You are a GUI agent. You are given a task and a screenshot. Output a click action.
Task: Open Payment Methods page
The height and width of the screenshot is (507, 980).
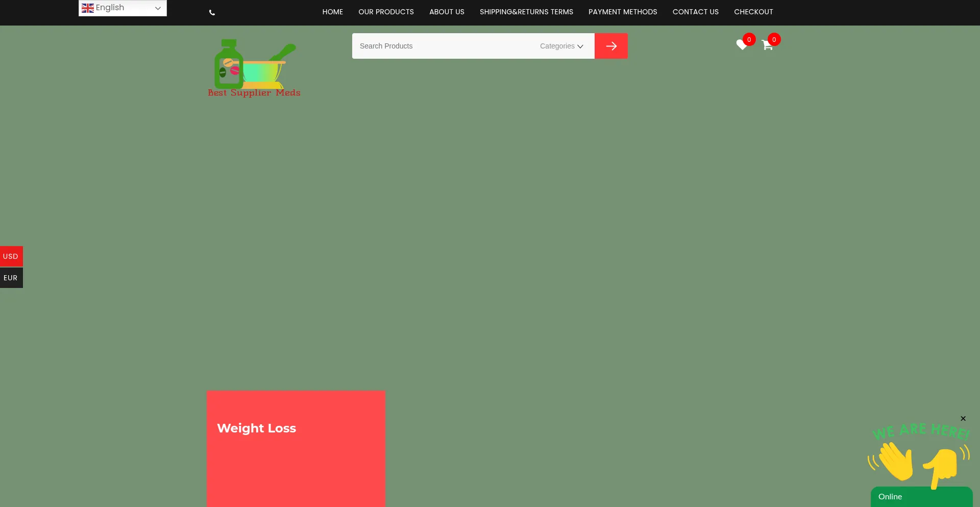[x=623, y=12]
